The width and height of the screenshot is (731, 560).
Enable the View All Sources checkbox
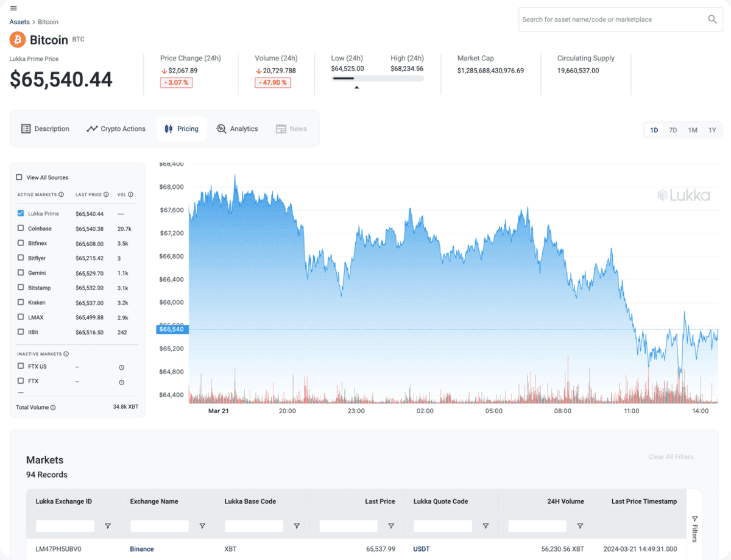point(19,177)
